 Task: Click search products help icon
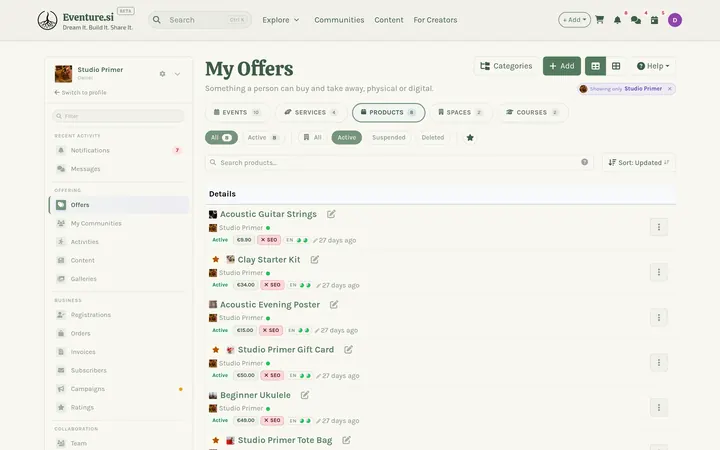(x=585, y=162)
